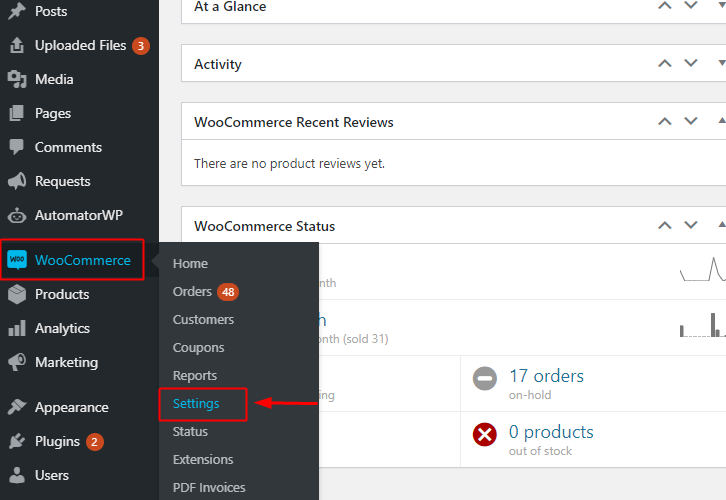Screen dimensions: 726x500
Task: Toggle the Activity panel triangle
Action: (x=721, y=63)
